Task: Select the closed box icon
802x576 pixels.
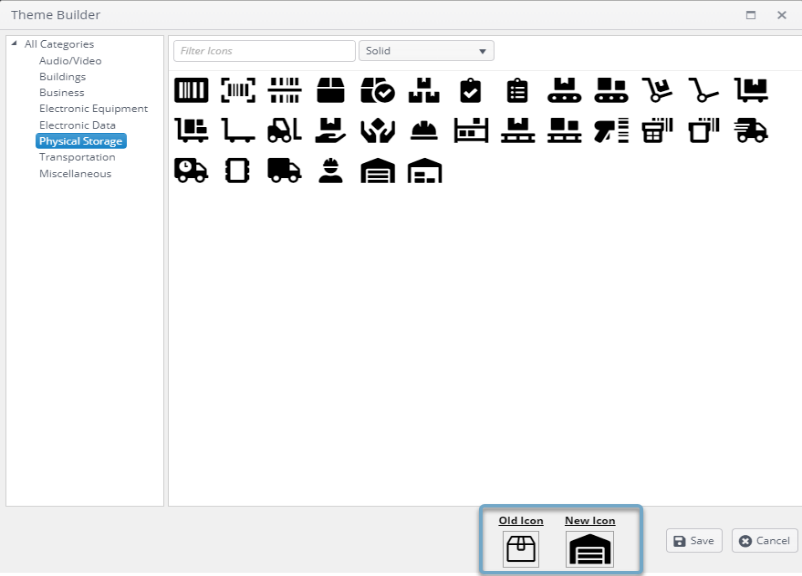Action: pos(330,91)
